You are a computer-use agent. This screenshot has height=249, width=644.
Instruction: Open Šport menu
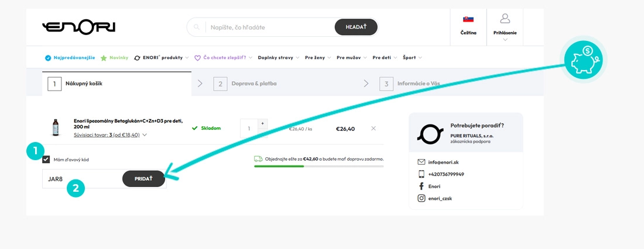(412, 58)
